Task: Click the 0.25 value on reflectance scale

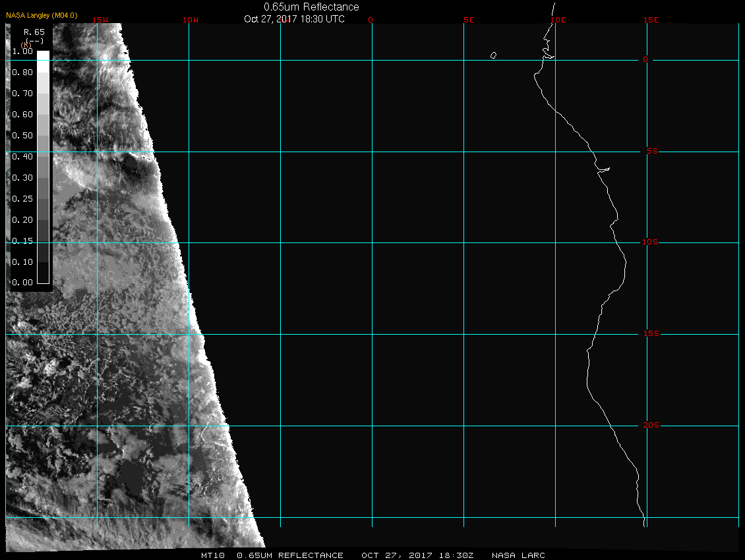Action: coord(22,198)
